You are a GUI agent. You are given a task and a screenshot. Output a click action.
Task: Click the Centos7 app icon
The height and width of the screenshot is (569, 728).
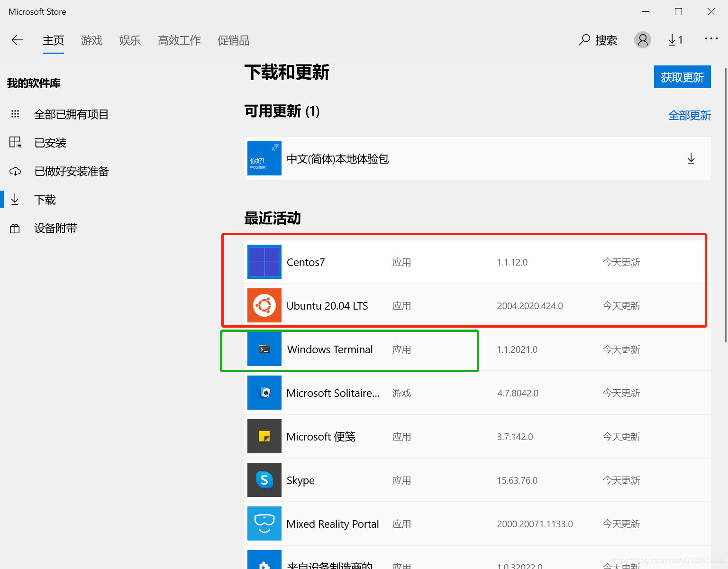[x=264, y=262]
